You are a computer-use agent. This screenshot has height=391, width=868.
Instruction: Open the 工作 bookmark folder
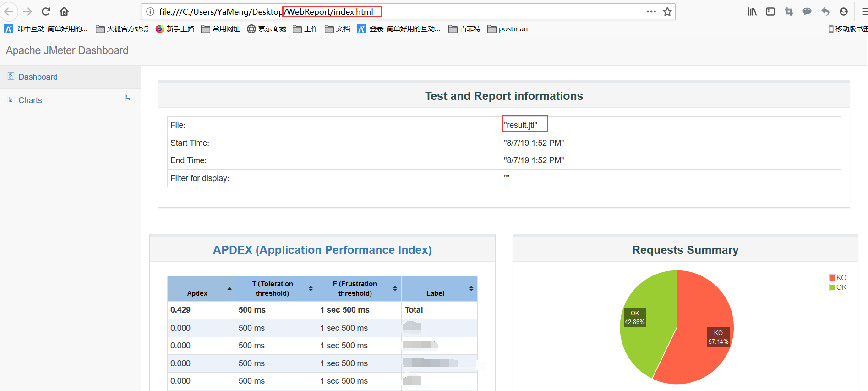[306, 29]
